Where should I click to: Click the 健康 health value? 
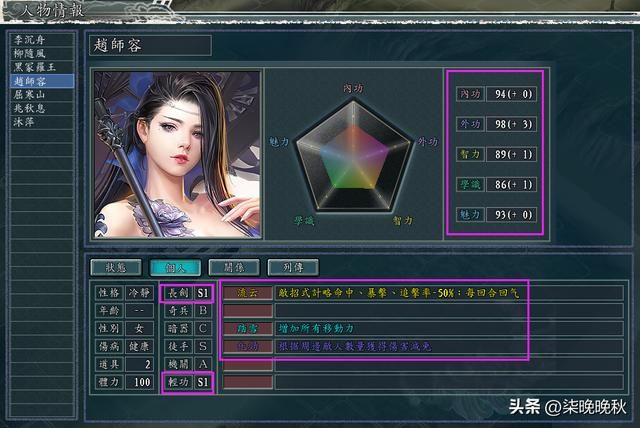tap(139, 347)
